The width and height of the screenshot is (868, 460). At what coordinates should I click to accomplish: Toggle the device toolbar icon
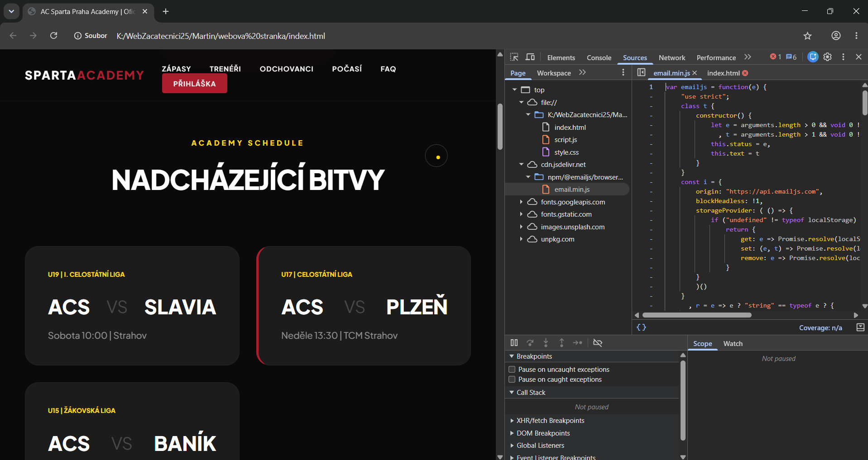tap(530, 57)
